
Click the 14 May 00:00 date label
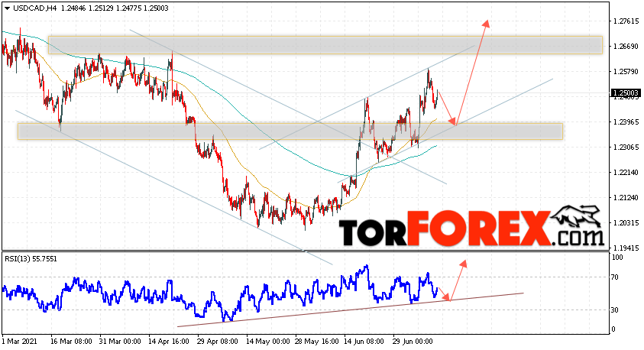click(x=267, y=342)
